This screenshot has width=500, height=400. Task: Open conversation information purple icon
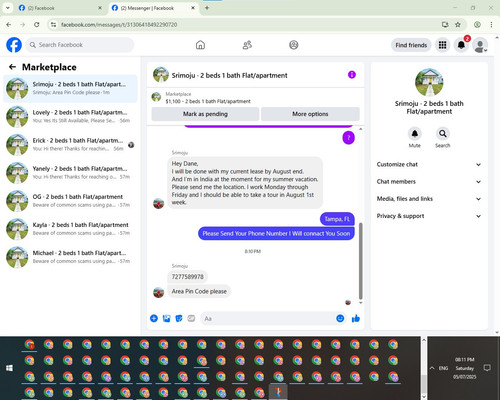[352, 75]
